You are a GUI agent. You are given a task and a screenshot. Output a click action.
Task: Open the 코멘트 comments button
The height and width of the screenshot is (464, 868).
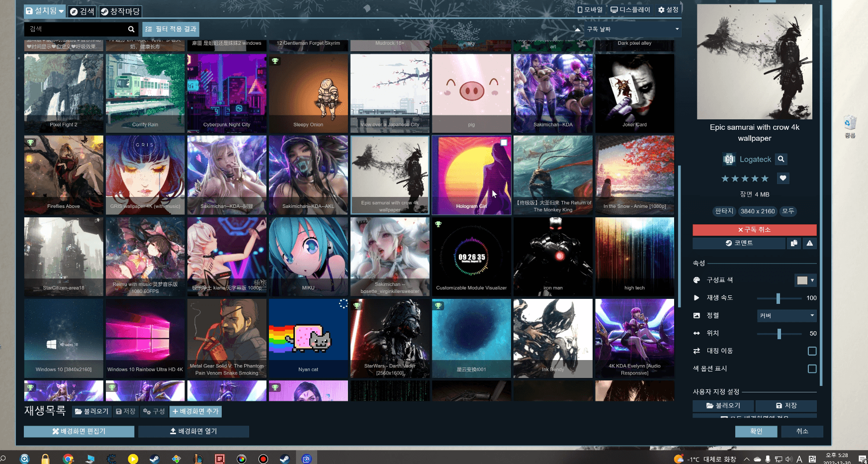click(x=739, y=243)
